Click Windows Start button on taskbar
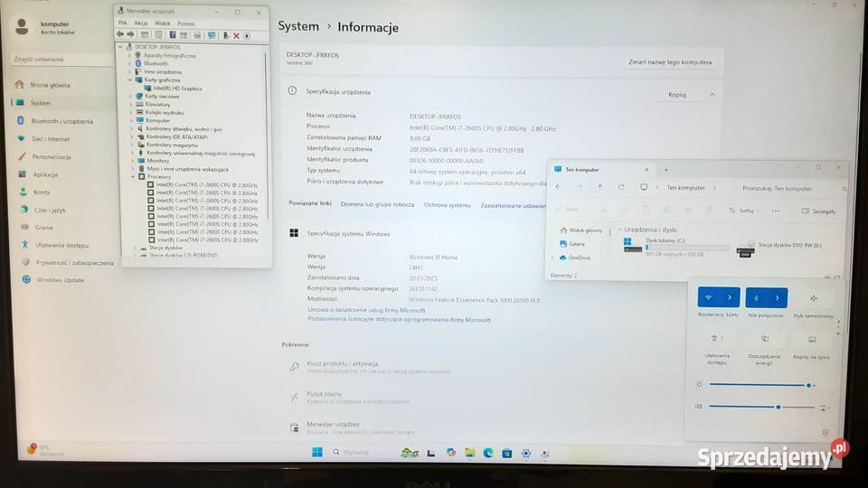Image resolution: width=868 pixels, height=488 pixels. [317, 452]
